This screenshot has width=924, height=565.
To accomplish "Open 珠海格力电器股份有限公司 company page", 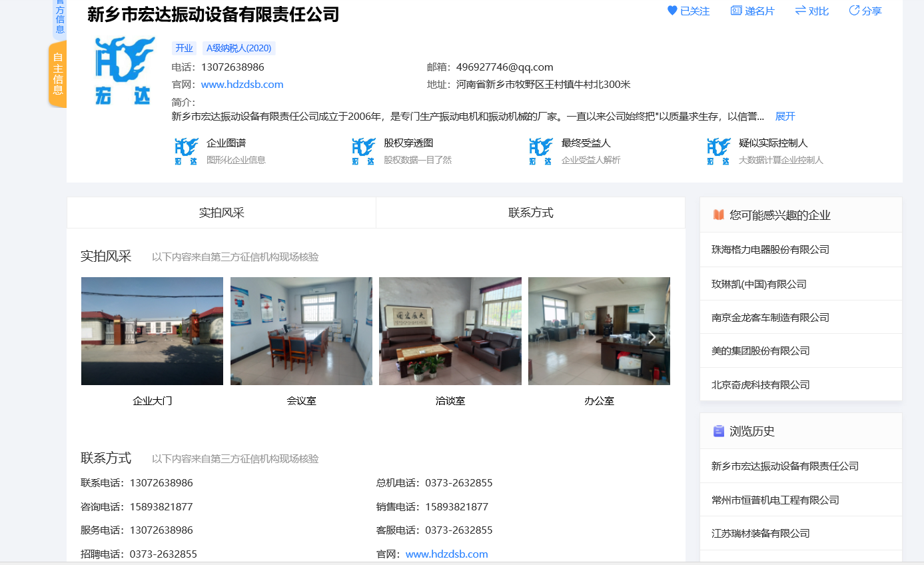I will [x=770, y=249].
